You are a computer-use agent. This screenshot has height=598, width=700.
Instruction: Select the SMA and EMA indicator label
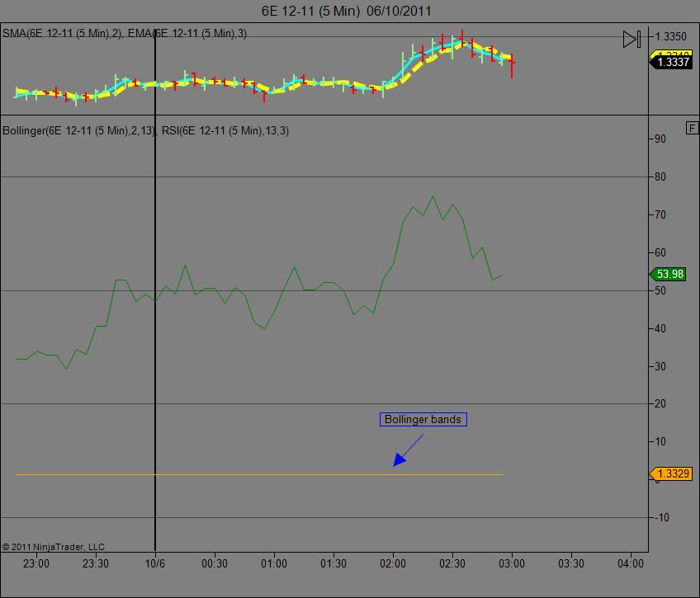pyautogui.click(x=125, y=34)
